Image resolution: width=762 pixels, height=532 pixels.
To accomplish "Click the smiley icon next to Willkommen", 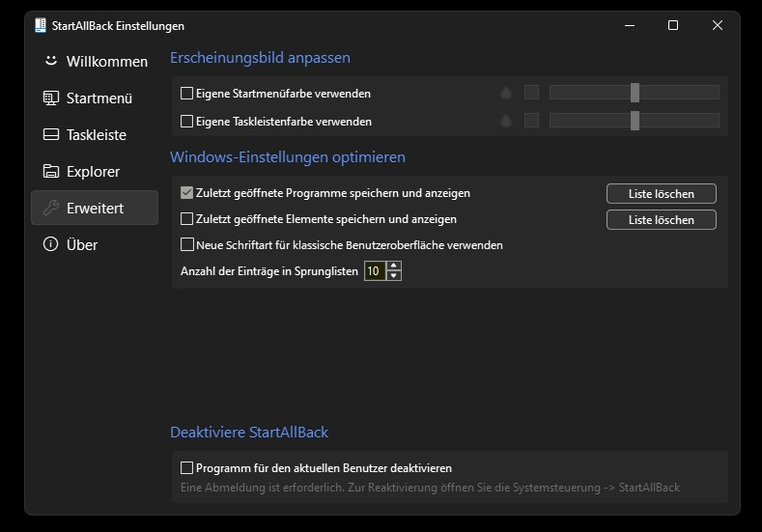I will 51,61.
